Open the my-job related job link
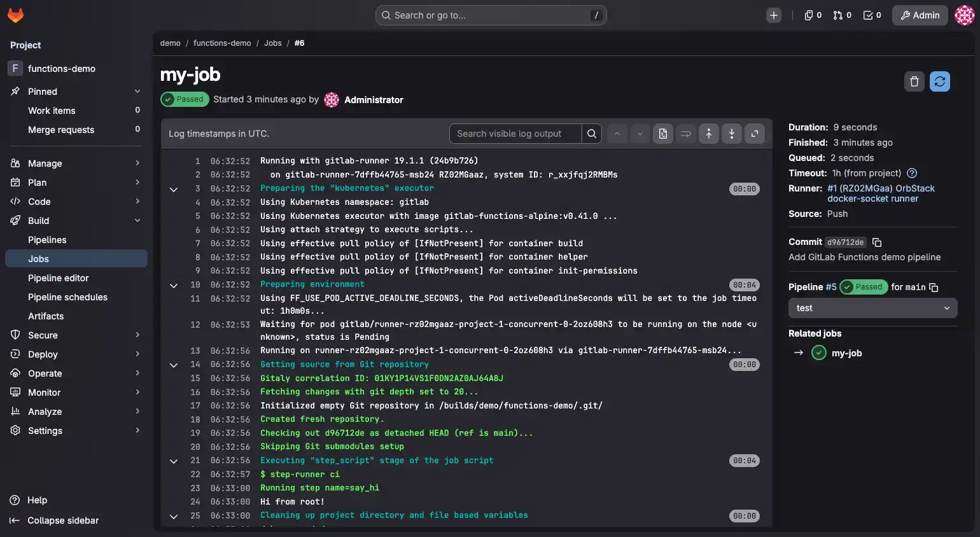This screenshot has width=980, height=537. coord(846,353)
